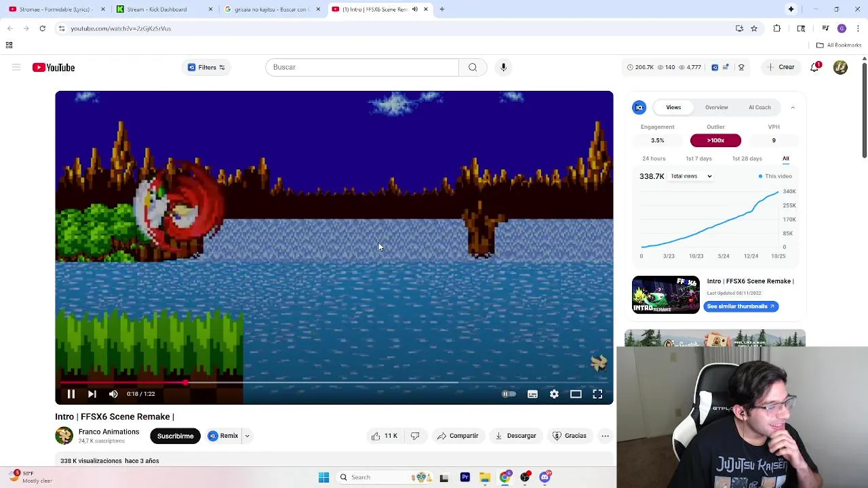Skip to the next video

92,394
